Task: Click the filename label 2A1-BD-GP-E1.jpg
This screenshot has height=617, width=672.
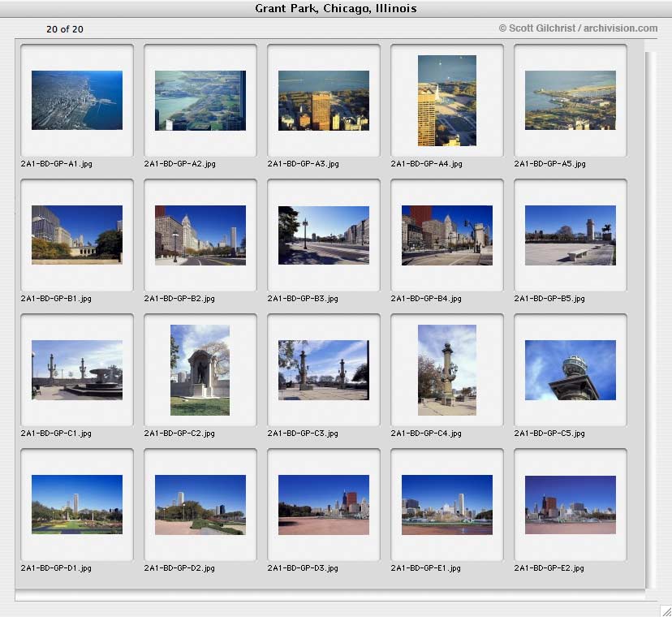Action: point(425,568)
